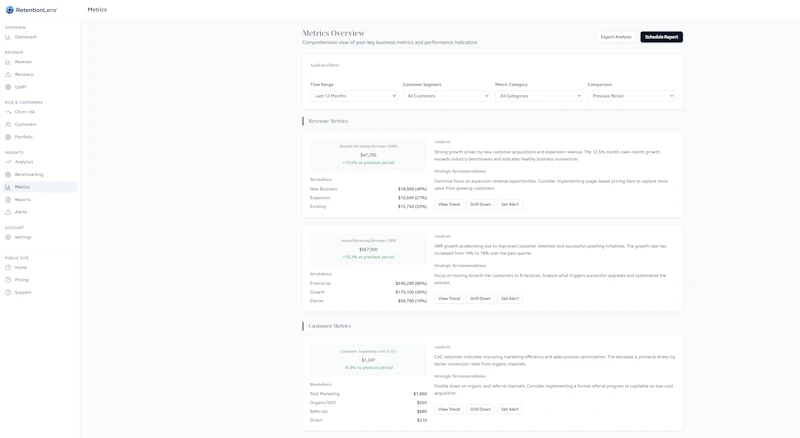This screenshot has width=800, height=438.
Task: Click View Trend for Customer Acquisition Cost
Action: (x=449, y=409)
